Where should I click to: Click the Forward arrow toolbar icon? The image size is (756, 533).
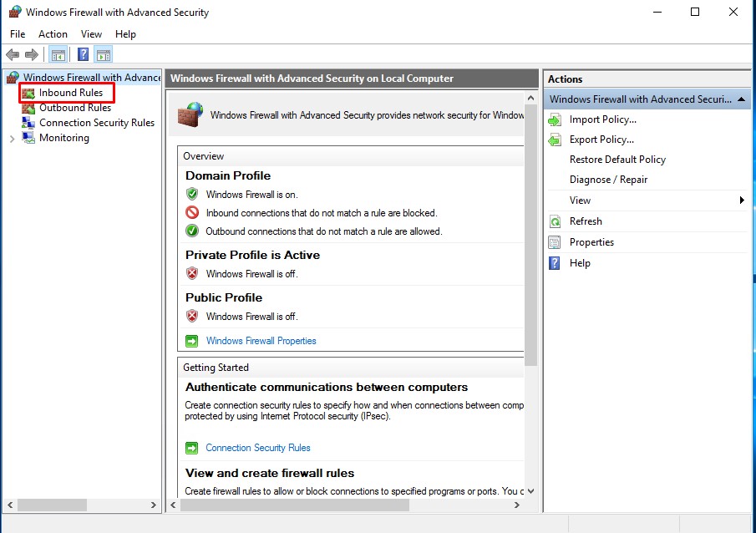tap(32, 54)
